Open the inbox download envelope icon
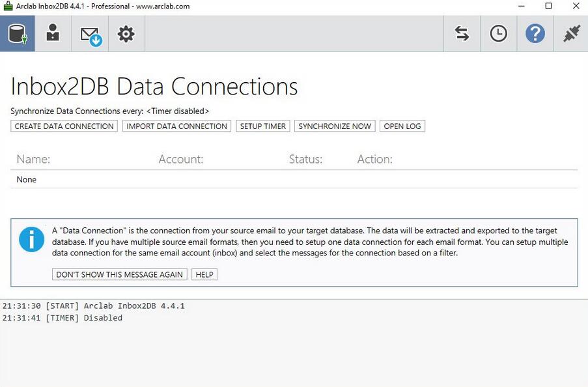This screenshot has width=588, height=387. click(90, 33)
